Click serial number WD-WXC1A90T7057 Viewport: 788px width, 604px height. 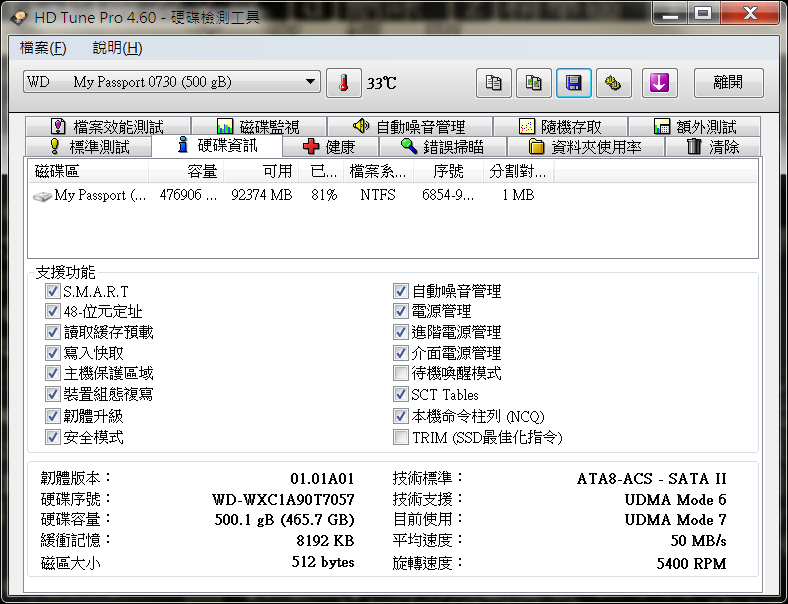coord(283,499)
